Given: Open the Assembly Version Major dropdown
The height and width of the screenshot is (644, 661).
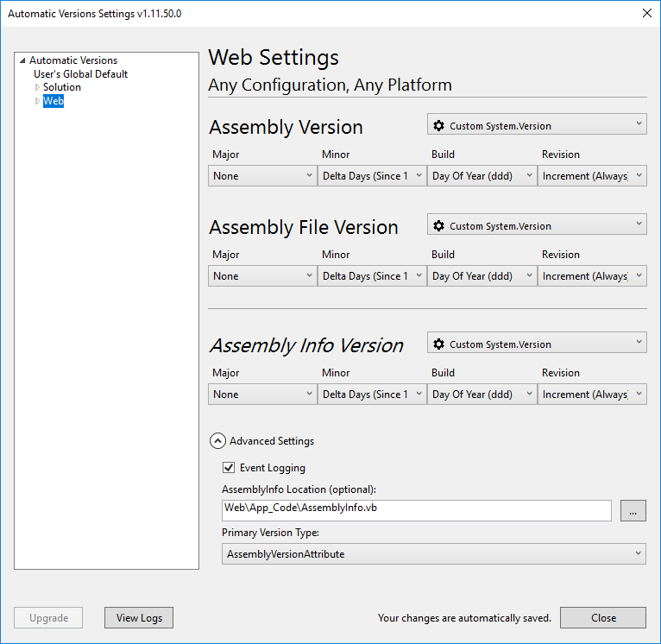Looking at the screenshot, I should [x=262, y=176].
